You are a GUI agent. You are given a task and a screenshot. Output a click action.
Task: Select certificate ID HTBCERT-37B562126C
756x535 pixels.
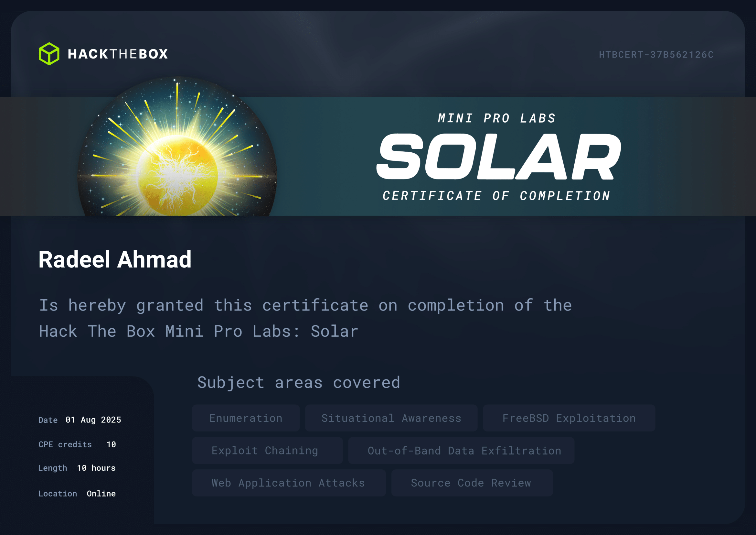click(656, 55)
